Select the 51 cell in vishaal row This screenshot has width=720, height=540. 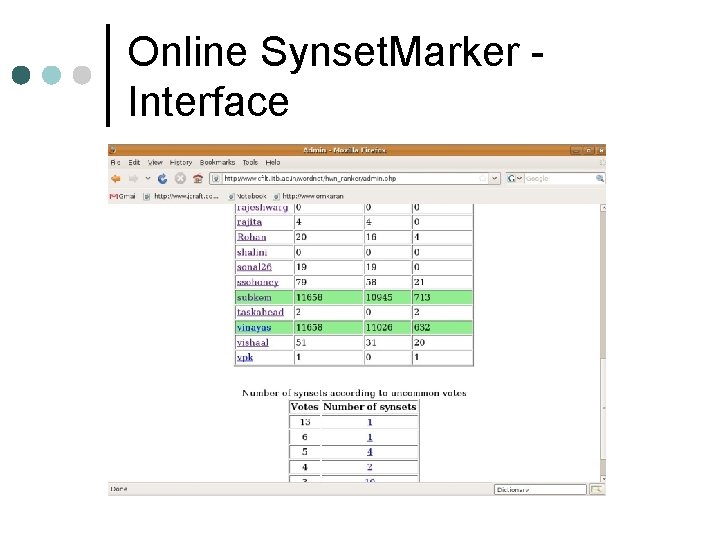pos(328,343)
